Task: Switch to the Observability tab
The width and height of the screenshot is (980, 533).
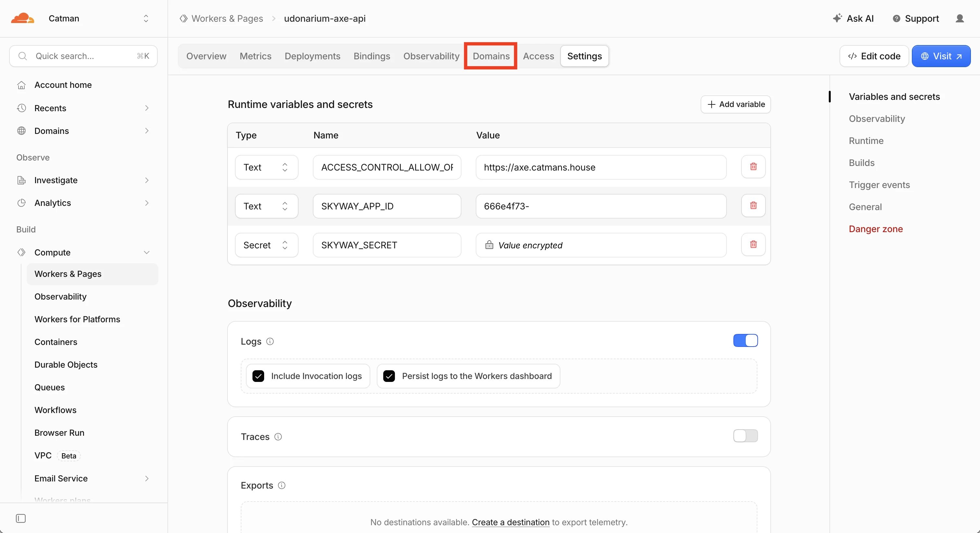Action: [x=431, y=56]
